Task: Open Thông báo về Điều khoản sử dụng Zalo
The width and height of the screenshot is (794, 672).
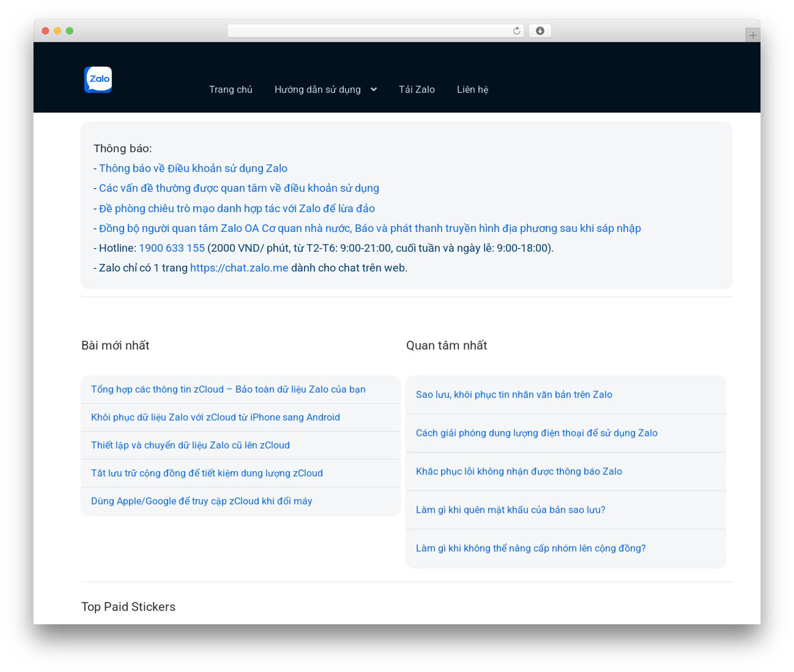Action: [193, 168]
